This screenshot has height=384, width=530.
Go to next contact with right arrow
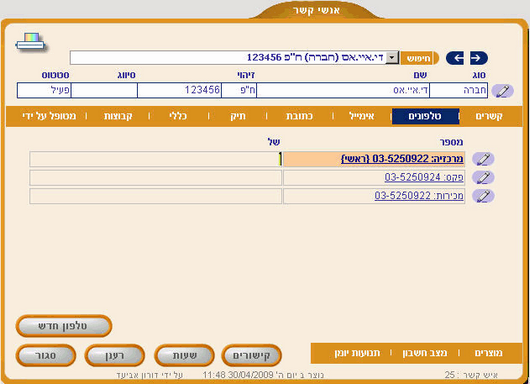479,58
